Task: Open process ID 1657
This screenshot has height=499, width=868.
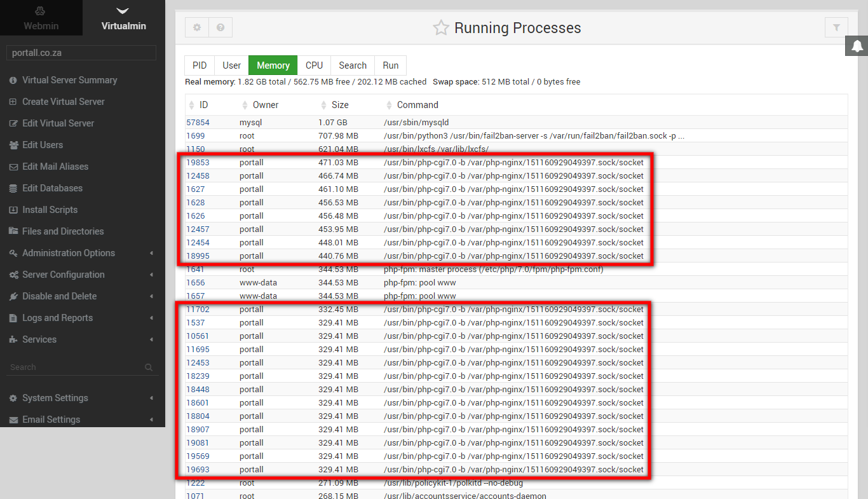Action: (195, 296)
